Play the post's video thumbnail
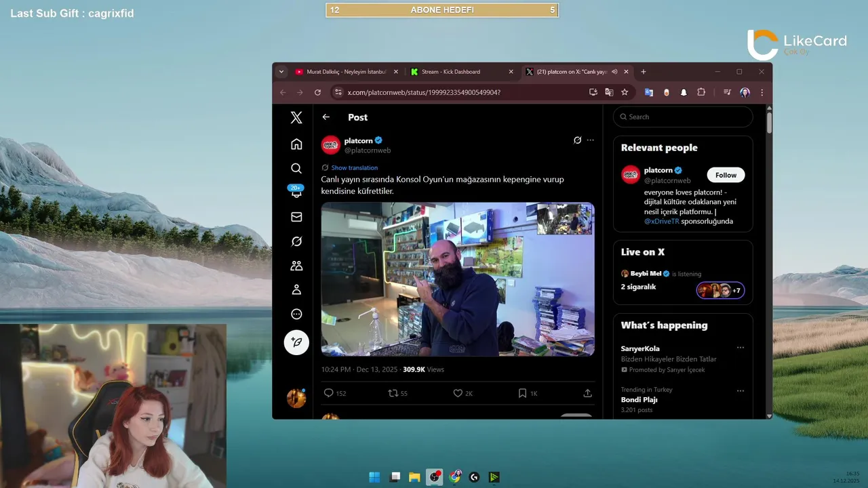This screenshot has height=488, width=868. point(458,279)
